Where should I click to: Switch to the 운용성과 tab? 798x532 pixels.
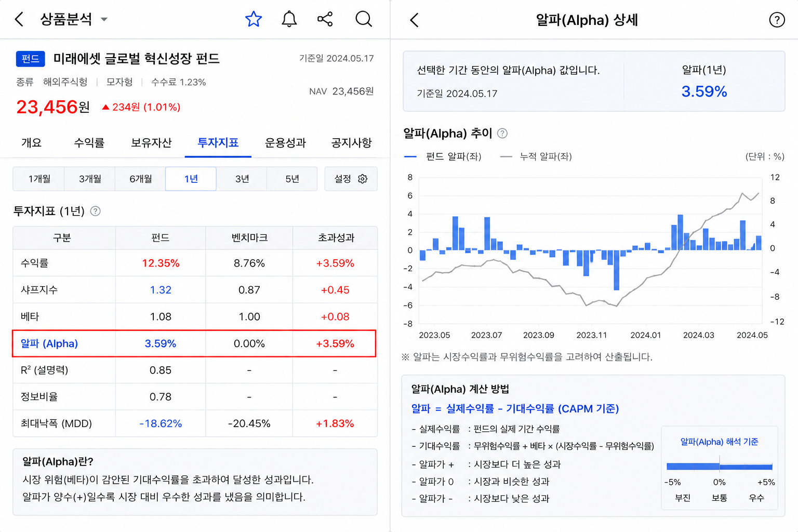pyautogui.click(x=285, y=142)
